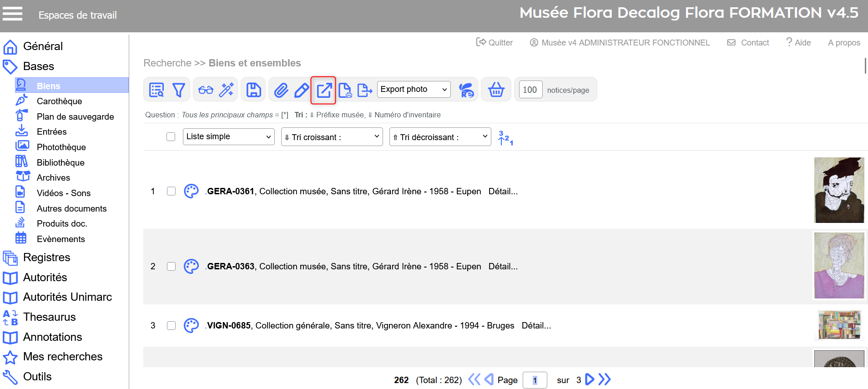868x389 pixels.
Task: Select Thesaurus in the left menu
Action: click(x=49, y=317)
